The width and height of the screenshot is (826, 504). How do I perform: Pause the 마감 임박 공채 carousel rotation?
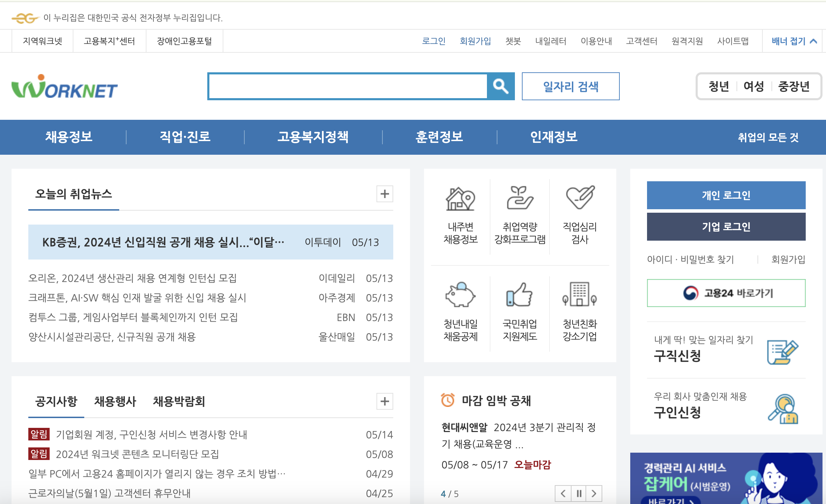tap(578, 494)
